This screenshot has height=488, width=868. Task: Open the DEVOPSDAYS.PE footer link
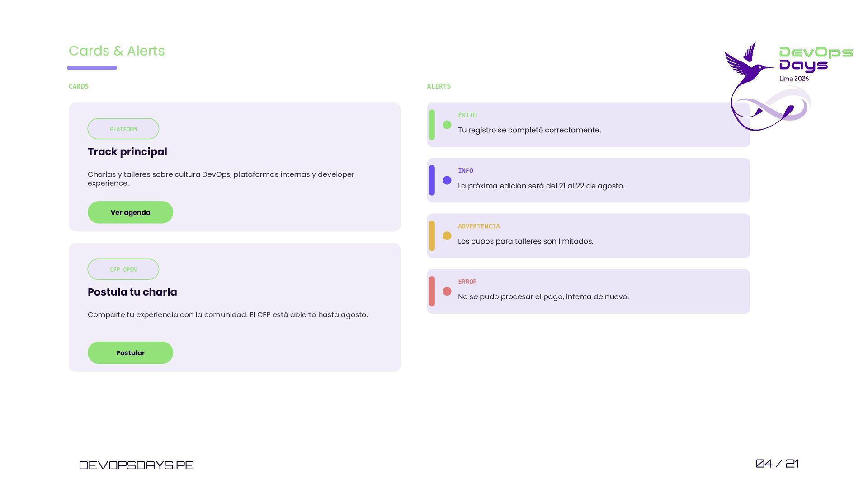point(136,465)
